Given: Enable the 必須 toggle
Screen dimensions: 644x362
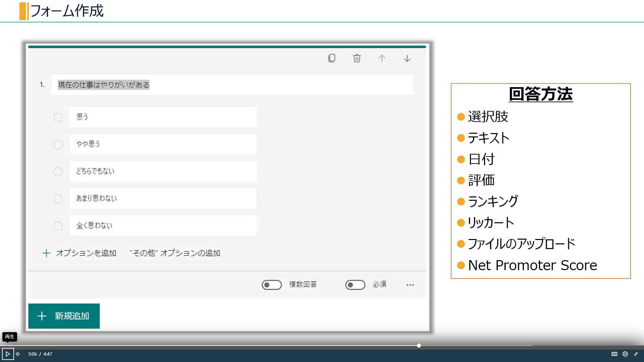Looking at the screenshot, I should point(355,285).
